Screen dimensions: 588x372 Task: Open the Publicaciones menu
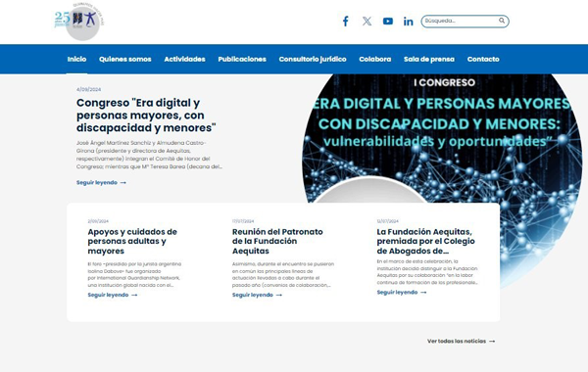242,59
